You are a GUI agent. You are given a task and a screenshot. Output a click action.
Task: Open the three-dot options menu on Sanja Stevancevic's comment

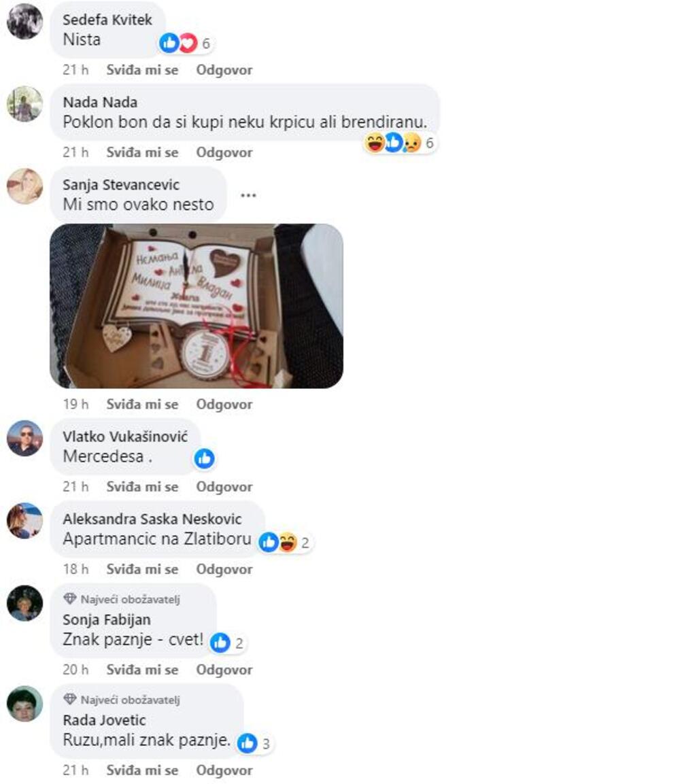(248, 195)
